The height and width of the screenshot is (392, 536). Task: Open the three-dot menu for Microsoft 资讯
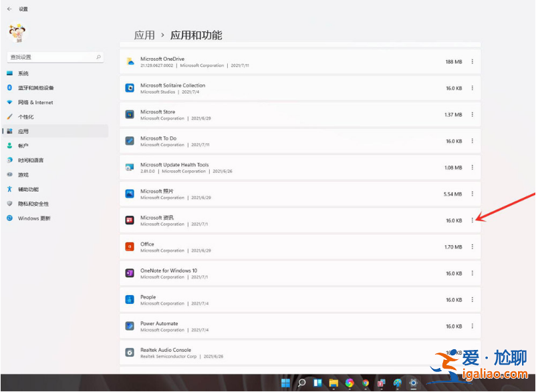pyautogui.click(x=473, y=220)
